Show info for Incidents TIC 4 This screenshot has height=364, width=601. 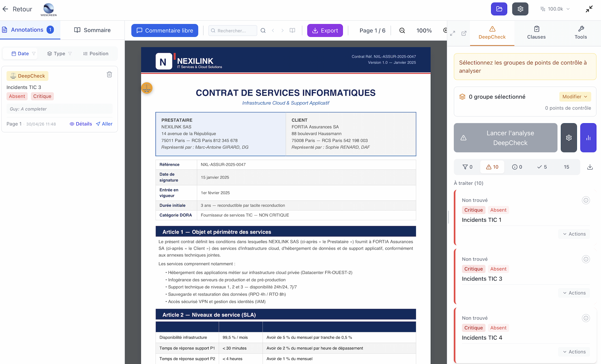coord(586,318)
